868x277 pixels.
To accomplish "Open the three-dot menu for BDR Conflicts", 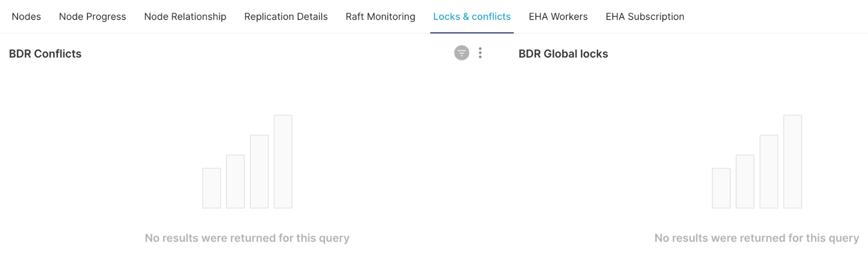I will point(480,53).
